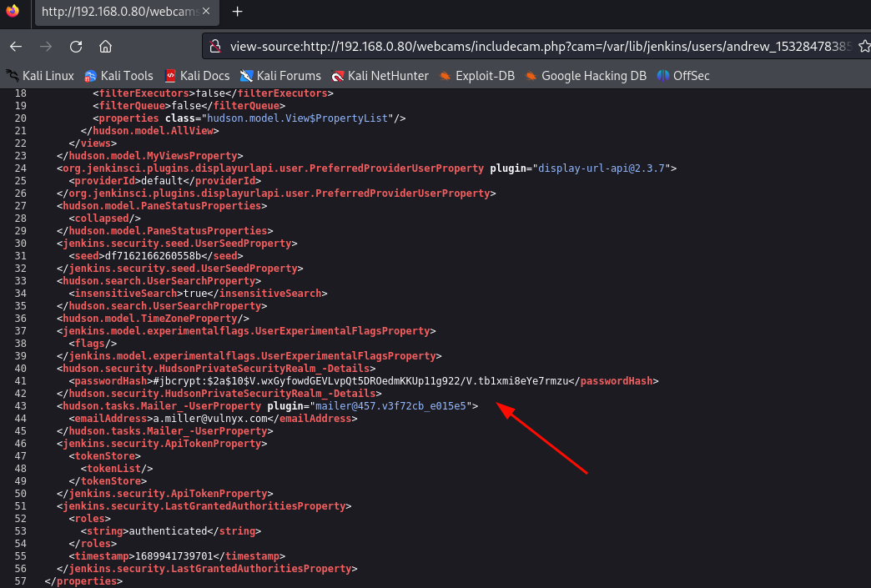Close the 192.168.0.80 webcams tab
This screenshot has height=588, width=871.
[x=206, y=11]
